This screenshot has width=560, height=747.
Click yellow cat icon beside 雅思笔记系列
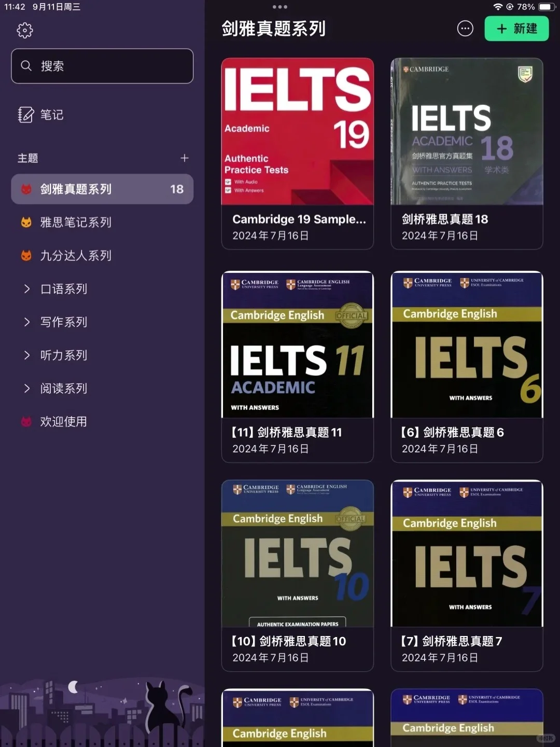coord(26,223)
